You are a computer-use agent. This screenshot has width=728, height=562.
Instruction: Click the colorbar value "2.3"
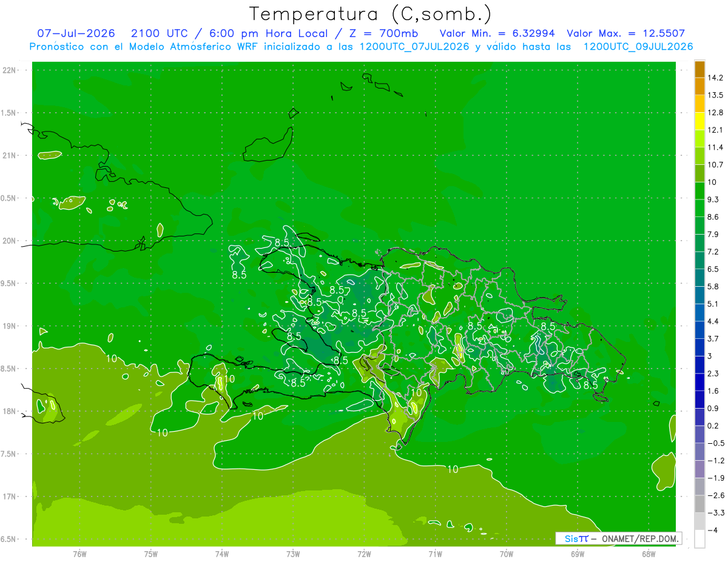click(x=713, y=373)
